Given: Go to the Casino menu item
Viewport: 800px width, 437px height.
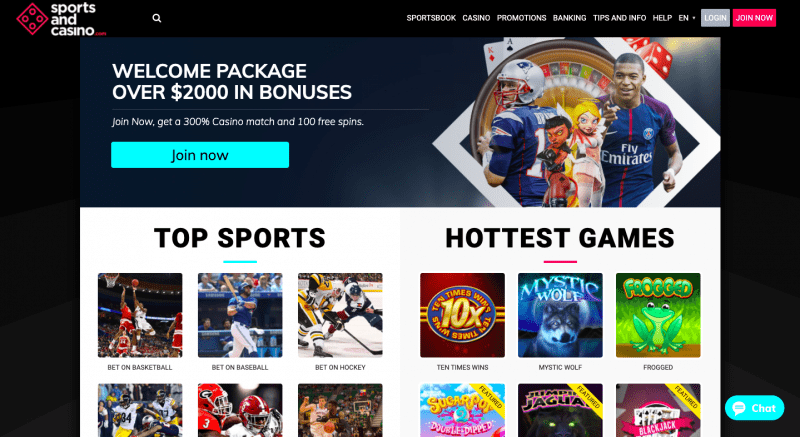Looking at the screenshot, I should pyautogui.click(x=476, y=18).
